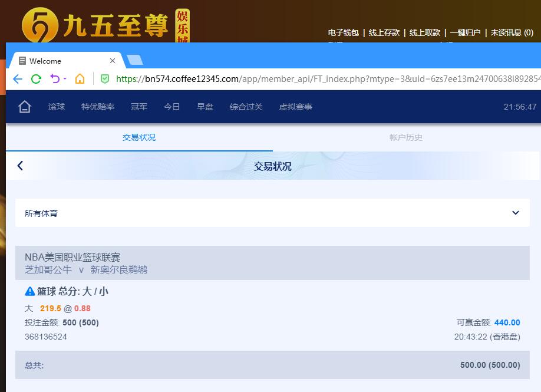The width and height of the screenshot is (541, 392).
Task: Open the browser home page icon
Action: [80, 79]
